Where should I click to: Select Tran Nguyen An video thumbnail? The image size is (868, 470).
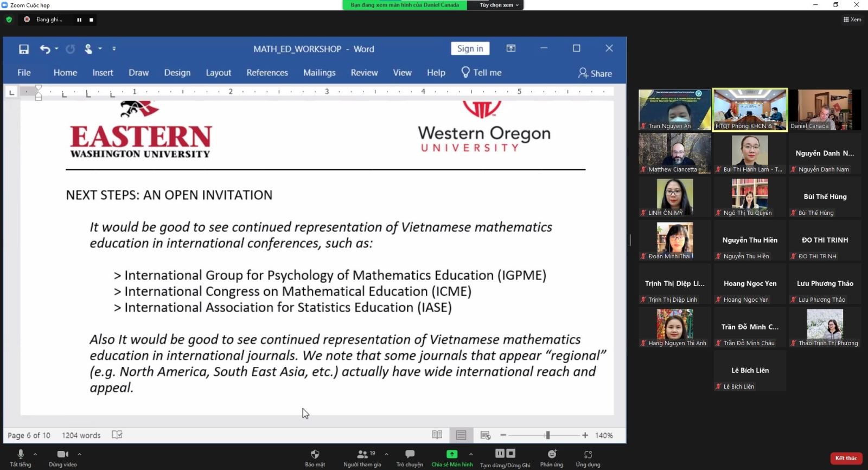coord(675,110)
